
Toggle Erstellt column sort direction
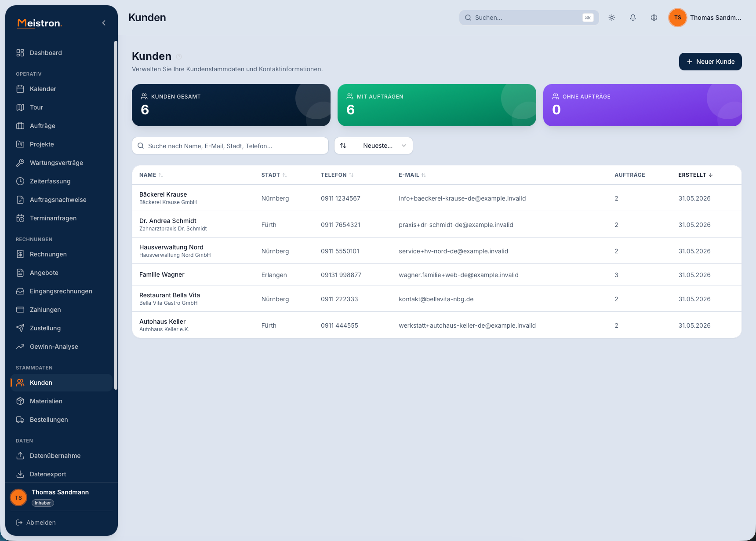pos(695,175)
